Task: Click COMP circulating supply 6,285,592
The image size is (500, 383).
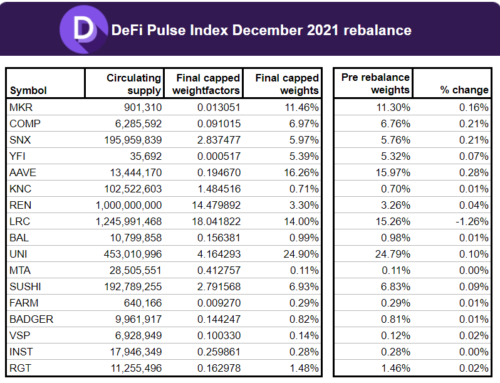Action: point(138,124)
